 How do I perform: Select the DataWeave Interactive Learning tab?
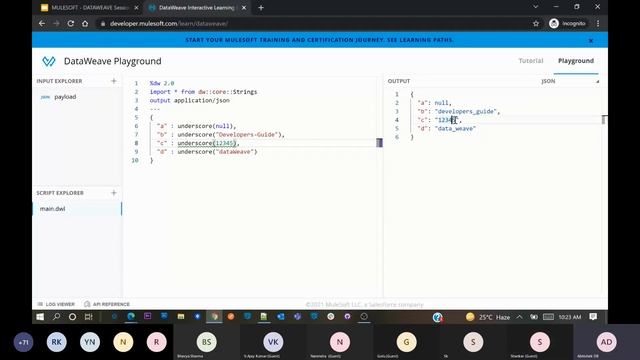pyautogui.click(x=197, y=8)
